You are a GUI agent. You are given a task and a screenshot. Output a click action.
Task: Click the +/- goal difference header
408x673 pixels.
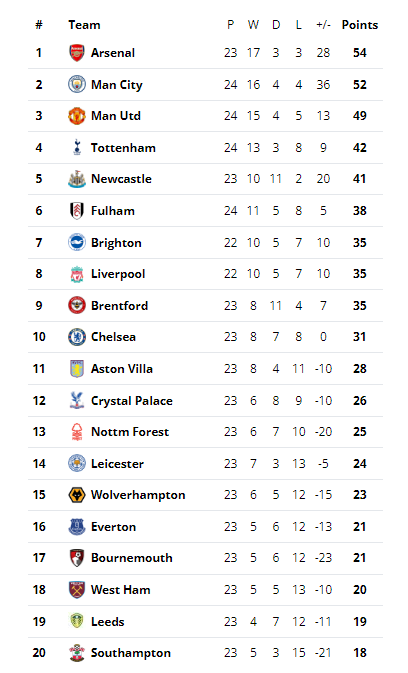(x=323, y=25)
